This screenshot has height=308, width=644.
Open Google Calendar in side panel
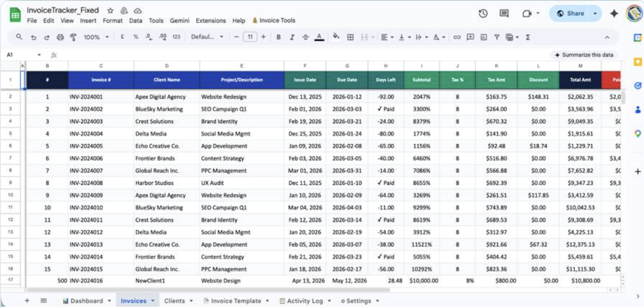[638, 38]
